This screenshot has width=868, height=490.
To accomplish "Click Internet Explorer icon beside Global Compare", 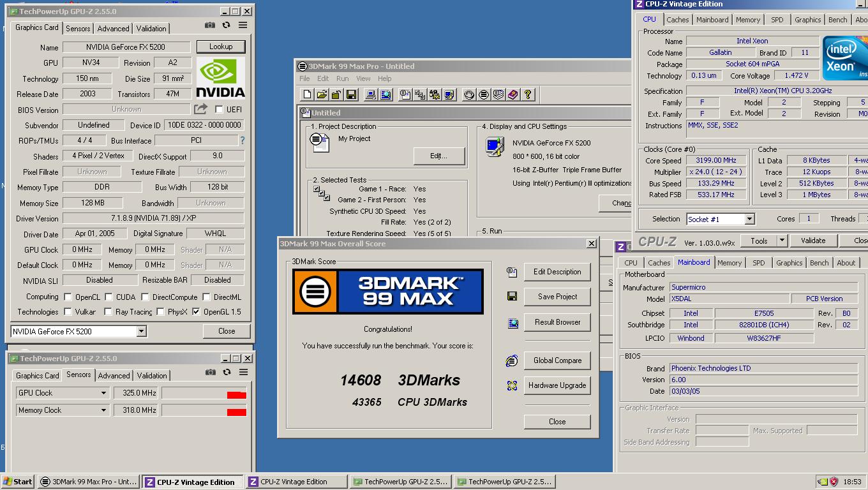I will tap(512, 361).
